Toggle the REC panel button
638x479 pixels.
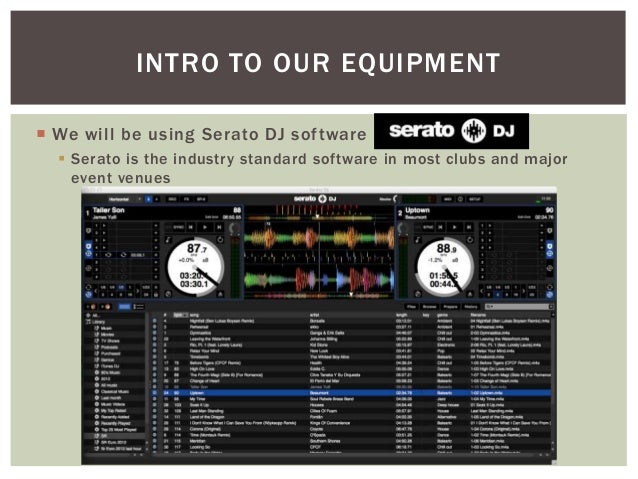[x=173, y=199]
